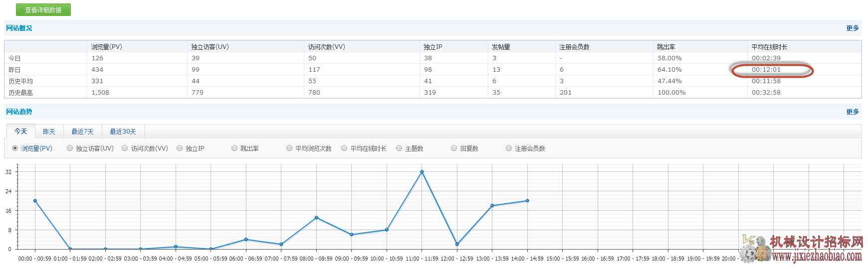Click yesterday's bounce rate 64.10%
The image size is (868, 269).
669,70
